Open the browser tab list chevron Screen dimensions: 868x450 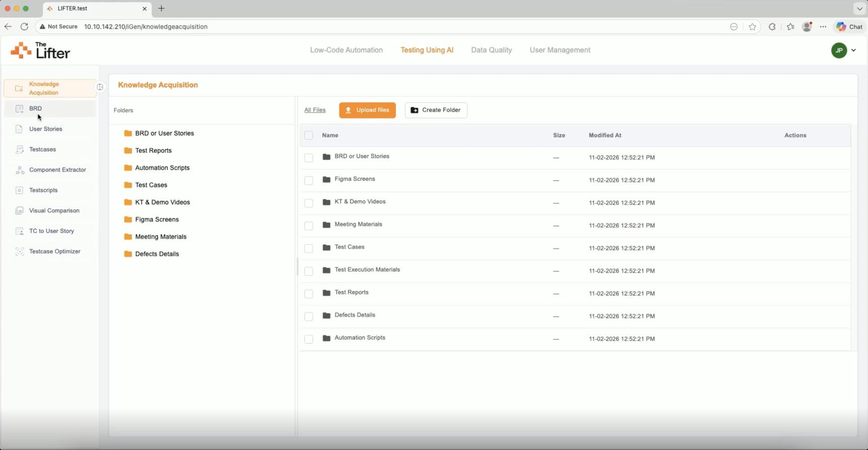click(x=859, y=9)
